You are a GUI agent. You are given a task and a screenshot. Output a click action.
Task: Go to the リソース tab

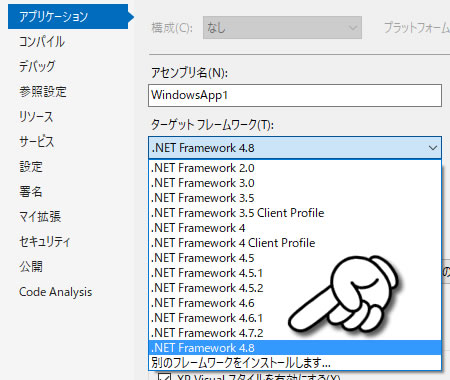click(x=36, y=117)
